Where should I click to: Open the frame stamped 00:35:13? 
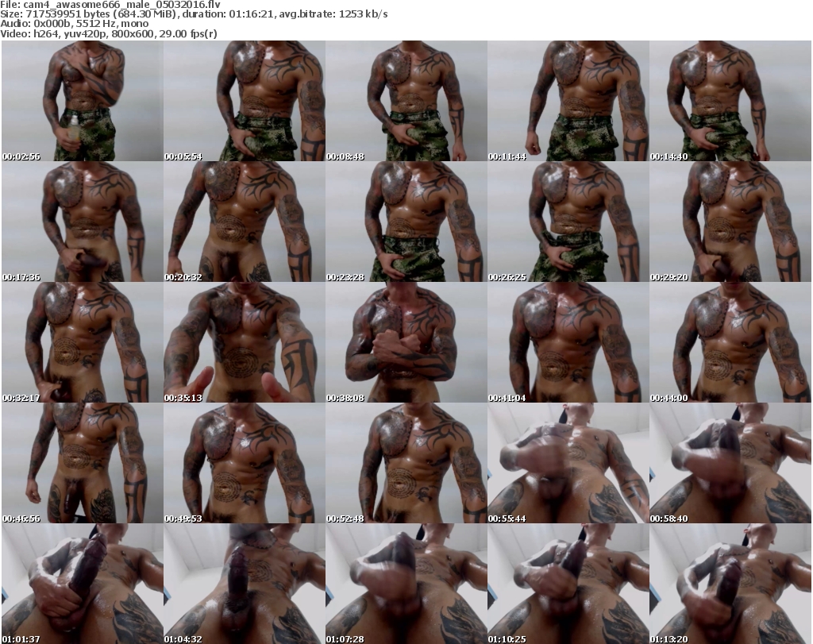(245, 342)
